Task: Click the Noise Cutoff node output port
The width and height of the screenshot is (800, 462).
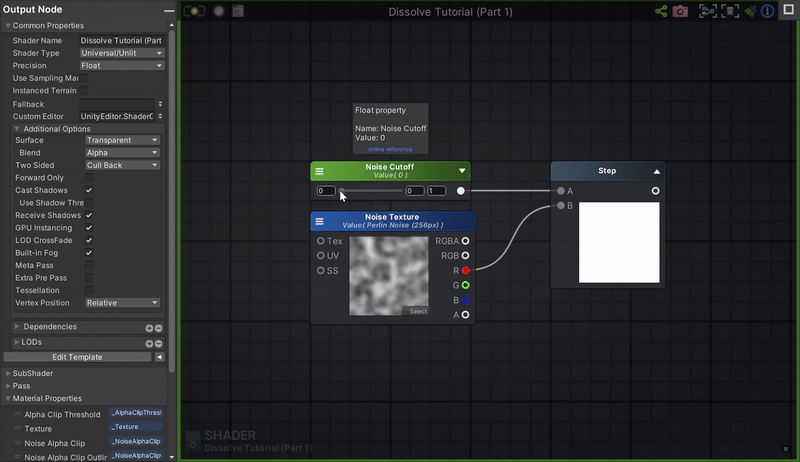Action: 461,191
